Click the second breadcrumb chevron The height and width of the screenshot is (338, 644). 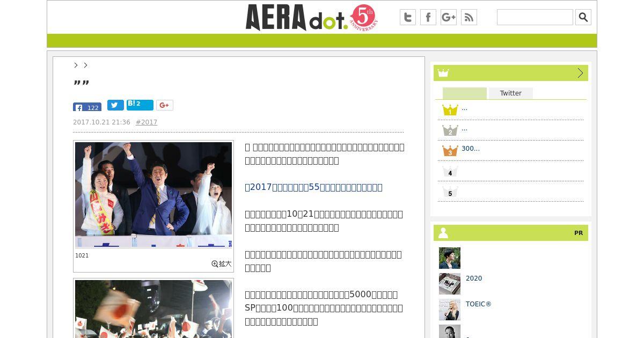pos(85,65)
